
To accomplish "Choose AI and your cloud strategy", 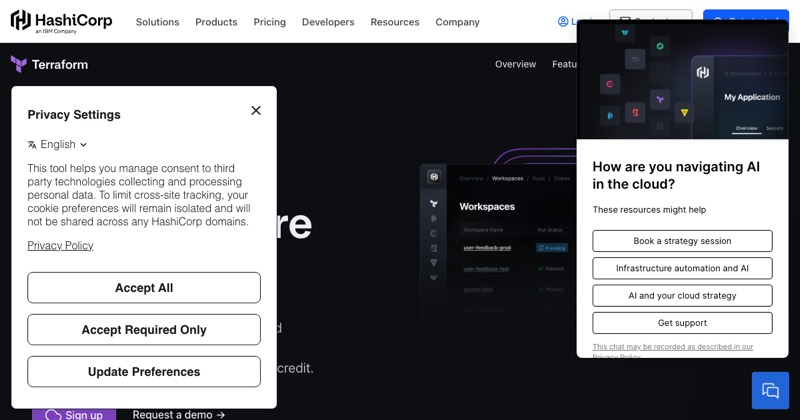I will pos(682,295).
